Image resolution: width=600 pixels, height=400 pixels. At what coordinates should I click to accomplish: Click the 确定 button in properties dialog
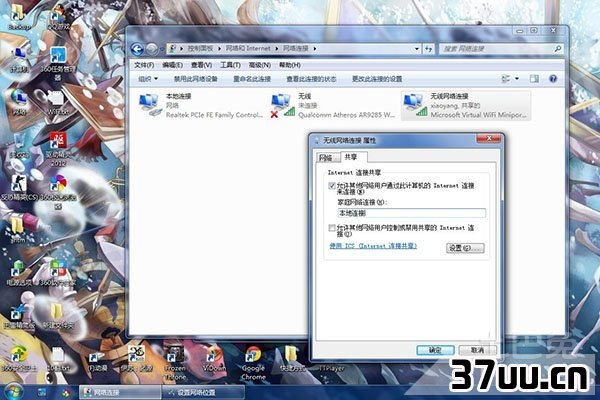tap(435, 350)
